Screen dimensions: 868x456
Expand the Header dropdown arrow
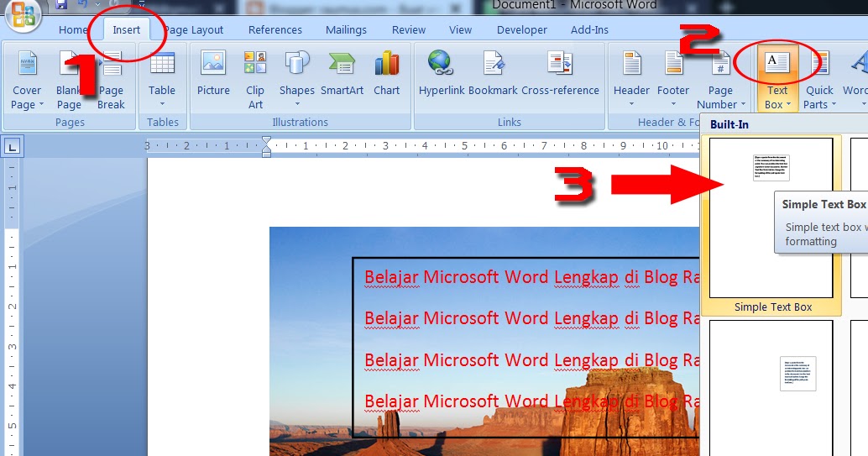pos(631,104)
